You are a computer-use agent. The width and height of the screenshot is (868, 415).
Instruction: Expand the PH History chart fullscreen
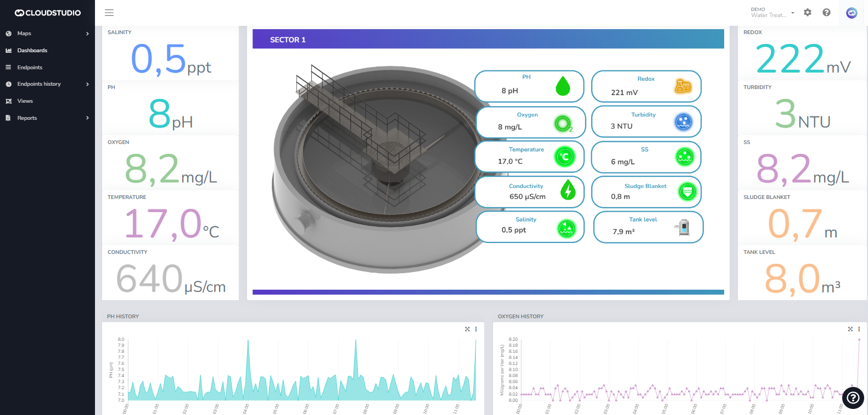click(x=467, y=329)
